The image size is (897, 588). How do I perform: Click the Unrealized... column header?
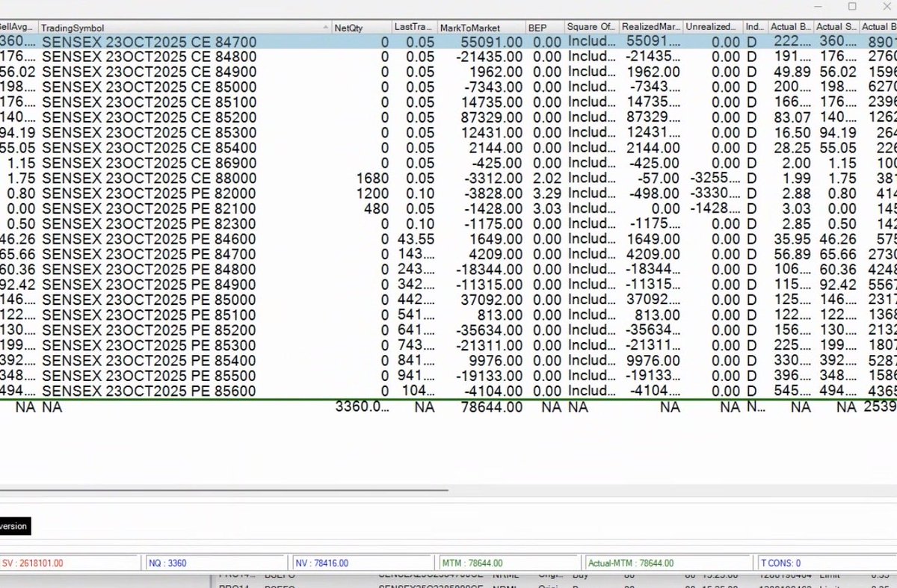tap(713, 27)
